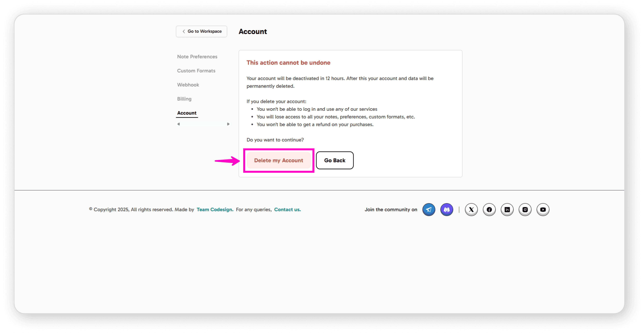This screenshot has width=644, height=333.
Task: Open the Discord community icon
Action: [x=447, y=210]
